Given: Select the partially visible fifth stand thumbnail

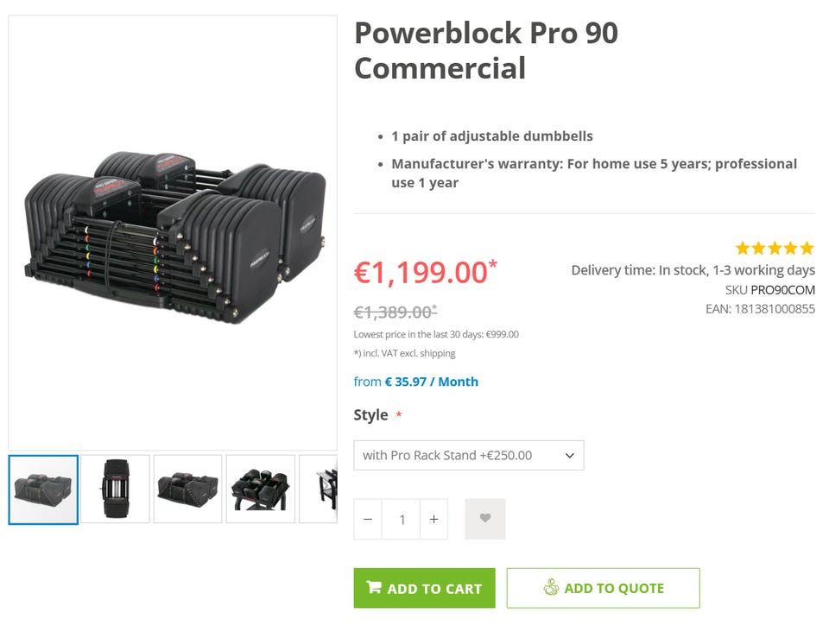Looking at the screenshot, I should tap(320, 489).
